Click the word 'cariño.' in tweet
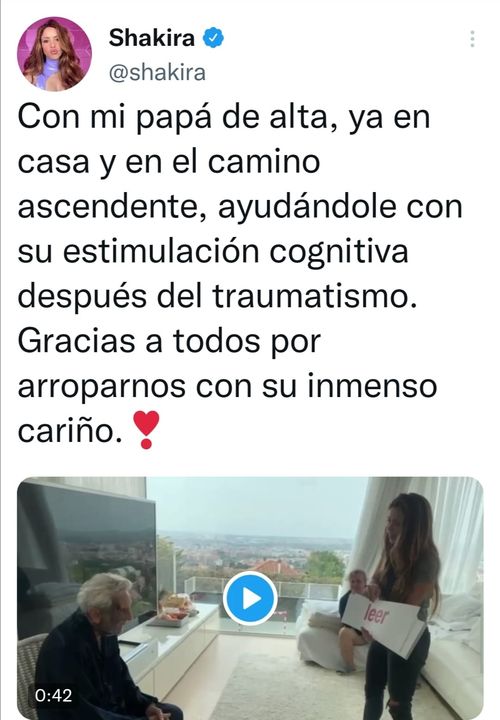This screenshot has height=720, width=500. pyautogui.click(x=70, y=431)
